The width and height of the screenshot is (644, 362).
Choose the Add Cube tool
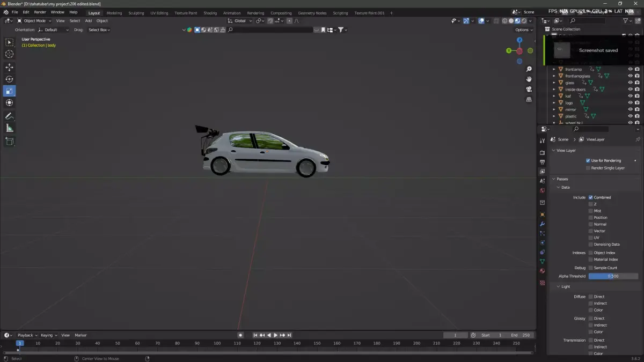(9, 142)
